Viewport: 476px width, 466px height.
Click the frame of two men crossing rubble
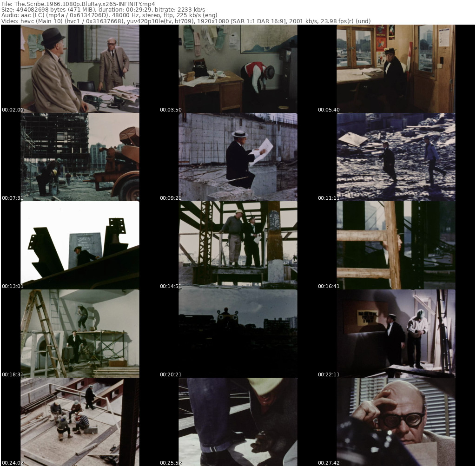pos(396,157)
